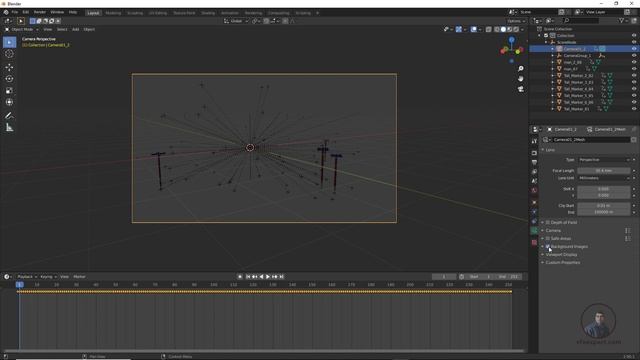
Task: Open the viewport Add menu
Action: (x=76, y=29)
